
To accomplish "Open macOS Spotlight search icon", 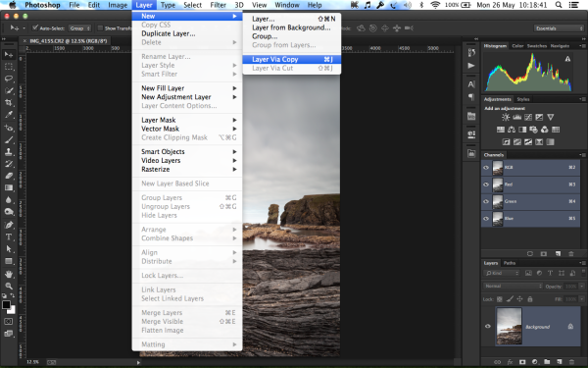I will pos(559,5).
